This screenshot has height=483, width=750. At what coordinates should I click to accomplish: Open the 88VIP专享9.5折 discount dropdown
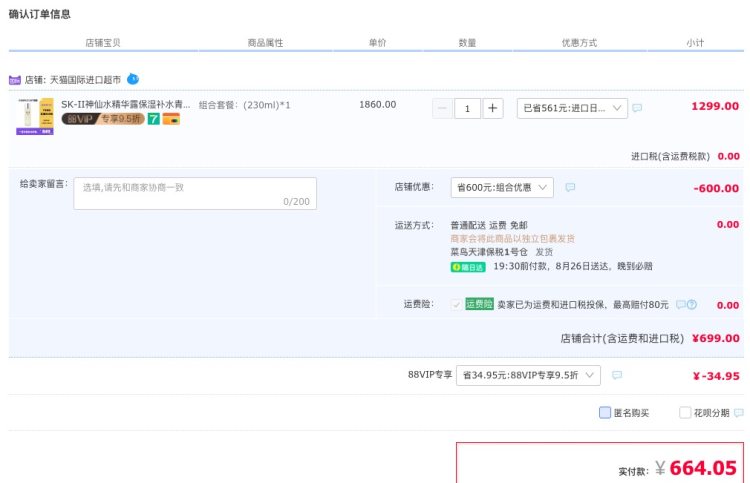(x=529, y=375)
